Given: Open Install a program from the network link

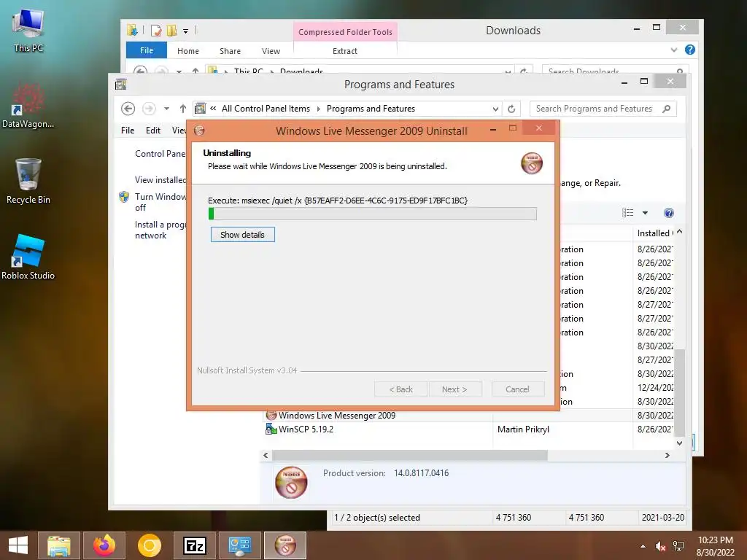Looking at the screenshot, I should [x=160, y=230].
